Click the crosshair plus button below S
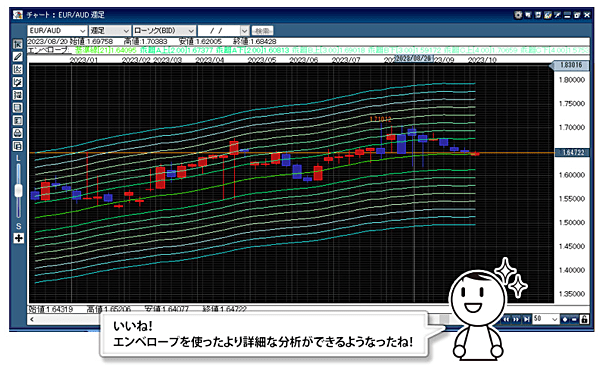This screenshot has height=367, width=600. click(18, 238)
